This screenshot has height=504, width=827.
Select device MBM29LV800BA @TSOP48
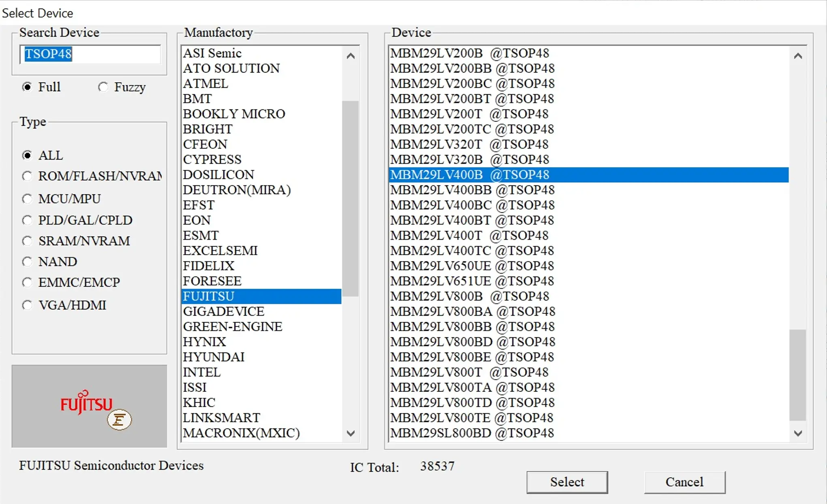588,311
